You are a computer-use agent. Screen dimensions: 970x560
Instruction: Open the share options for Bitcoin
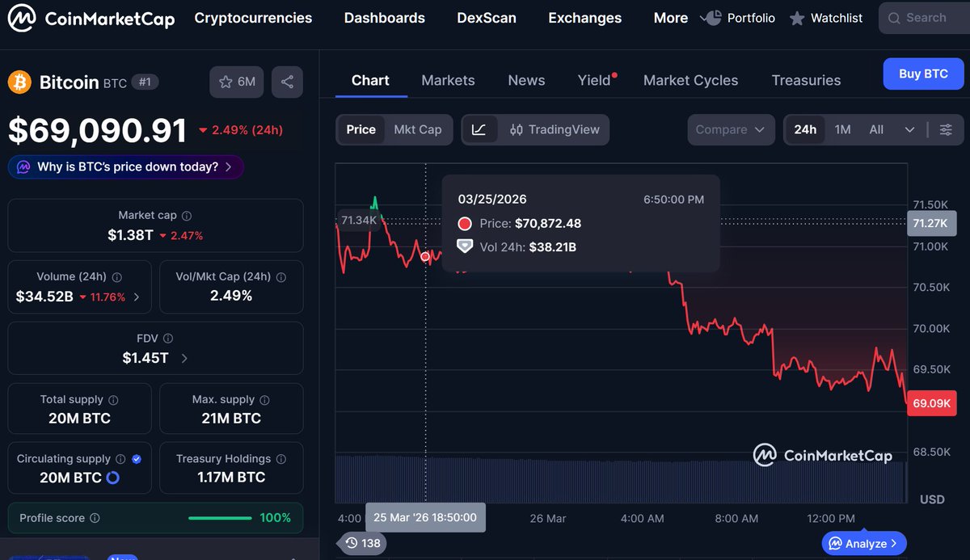click(x=287, y=82)
